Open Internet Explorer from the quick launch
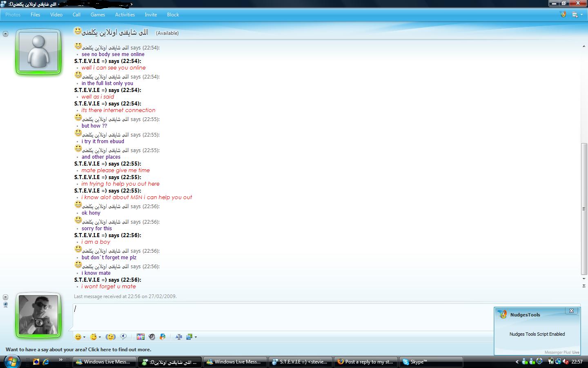 [x=46, y=362]
